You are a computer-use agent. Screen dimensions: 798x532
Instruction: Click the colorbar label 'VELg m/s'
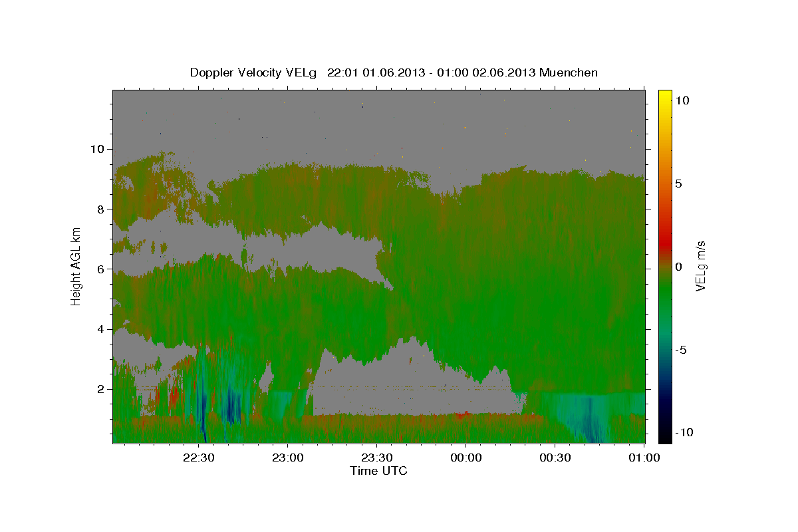(700, 266)
